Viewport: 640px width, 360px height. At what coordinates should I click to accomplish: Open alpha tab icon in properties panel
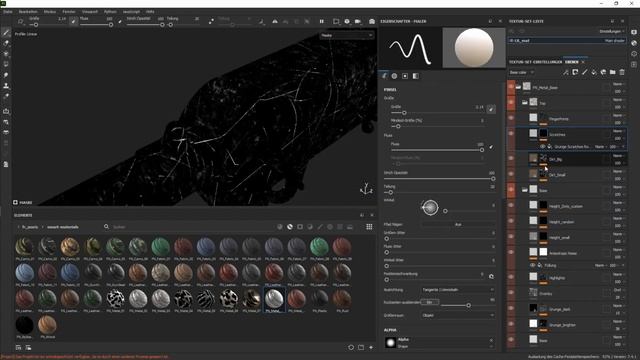pyautogui.click(x=394, y=76)
